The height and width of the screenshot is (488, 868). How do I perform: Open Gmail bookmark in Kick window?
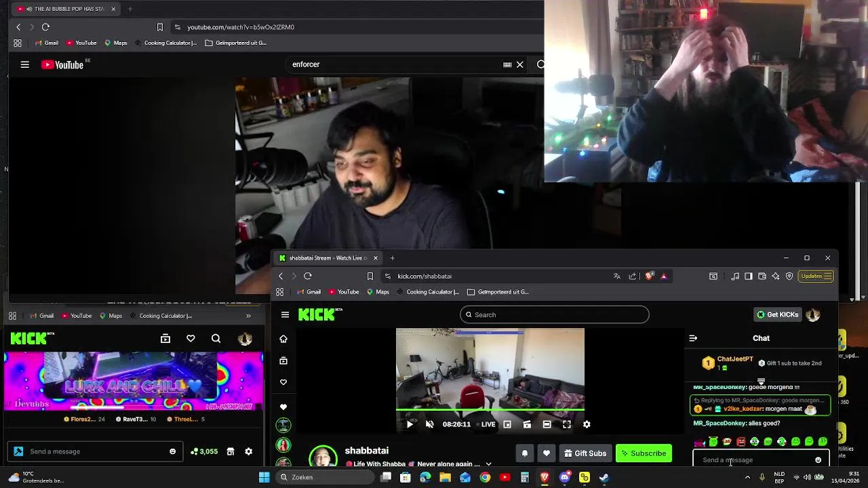click(x=309, y=292)
